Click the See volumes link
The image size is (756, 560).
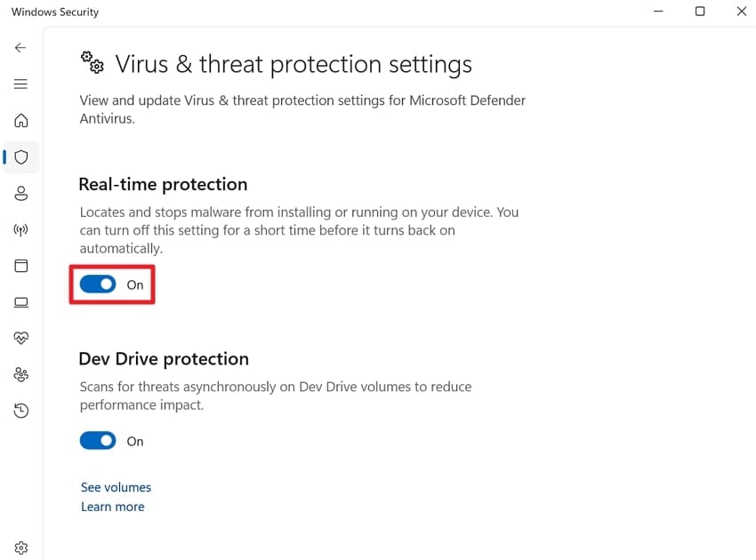116,487
